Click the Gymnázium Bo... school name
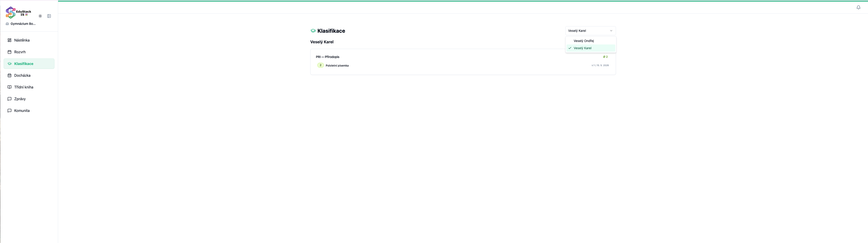Viewport: 868px width, 243px height. (x=23, y=24)
